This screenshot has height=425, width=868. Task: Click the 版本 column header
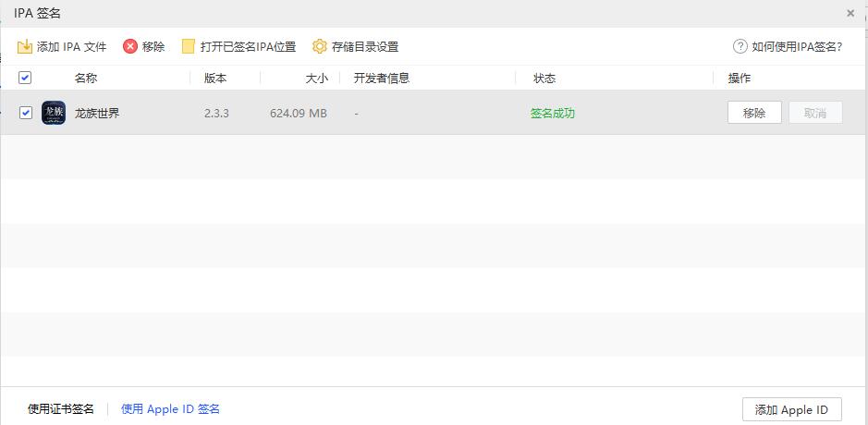(215, 79)
